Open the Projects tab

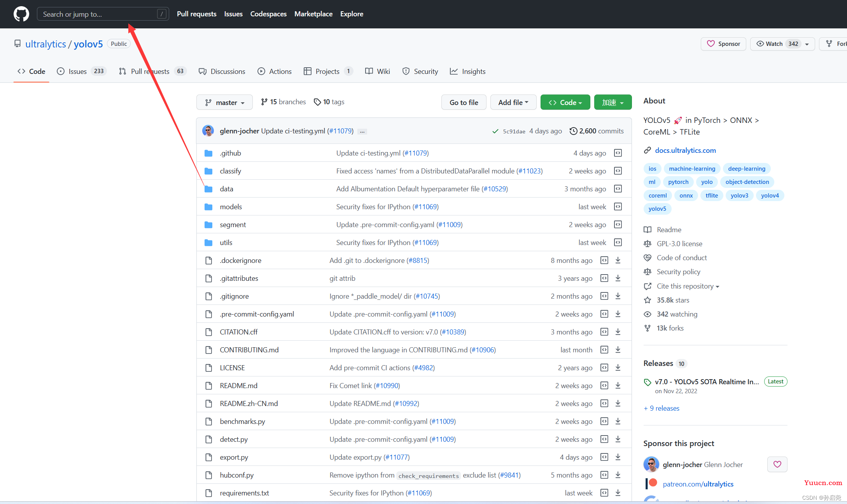[328, 71]
